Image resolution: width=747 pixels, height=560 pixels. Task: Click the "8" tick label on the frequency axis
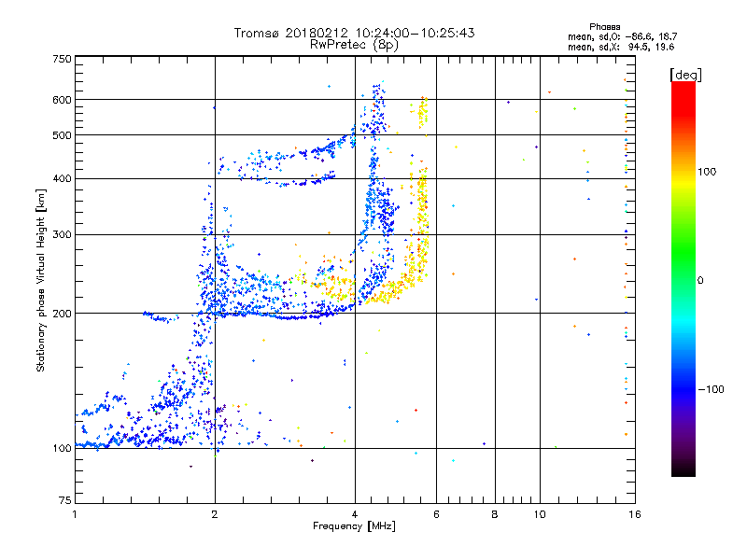[495, 514]
